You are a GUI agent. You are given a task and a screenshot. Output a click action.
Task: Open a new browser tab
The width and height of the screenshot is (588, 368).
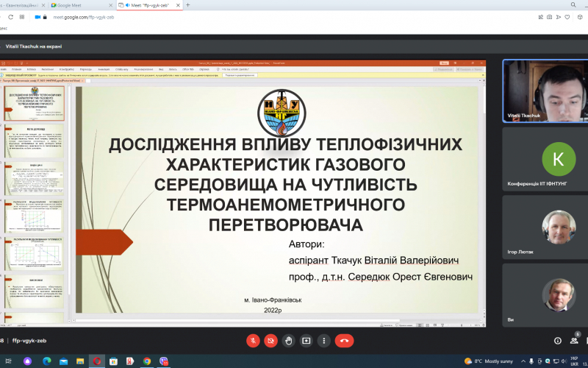point(188,5)
